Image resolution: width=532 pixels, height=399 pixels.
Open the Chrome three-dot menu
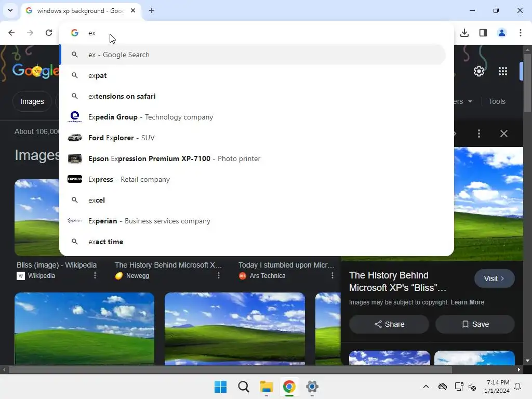click(x=521, y=33)
